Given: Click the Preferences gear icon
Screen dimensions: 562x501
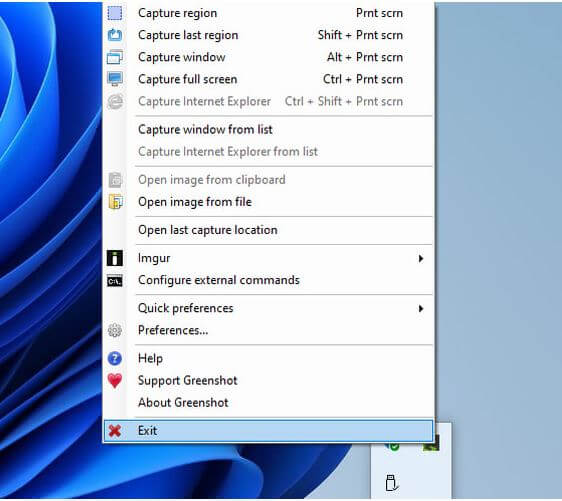Looking at the screenshot, I should tap(115, 330).
